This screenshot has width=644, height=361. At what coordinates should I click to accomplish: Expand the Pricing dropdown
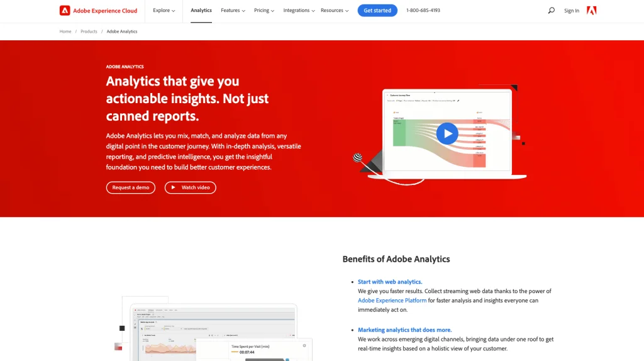click(264, 11)
